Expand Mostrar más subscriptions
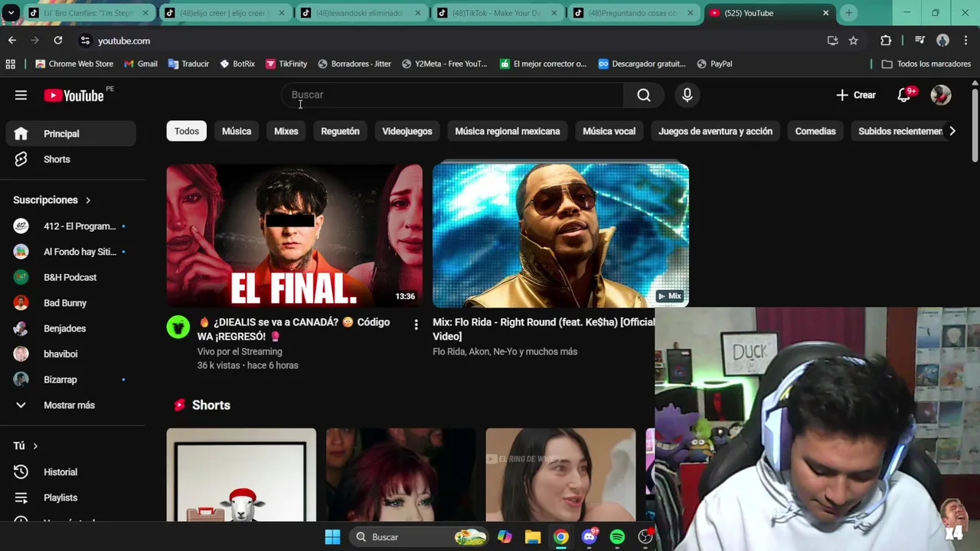 click(x=71, y=405)
